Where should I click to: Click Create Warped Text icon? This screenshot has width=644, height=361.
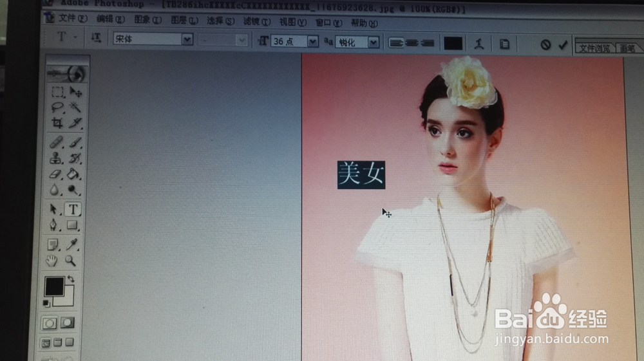(479, 44)
